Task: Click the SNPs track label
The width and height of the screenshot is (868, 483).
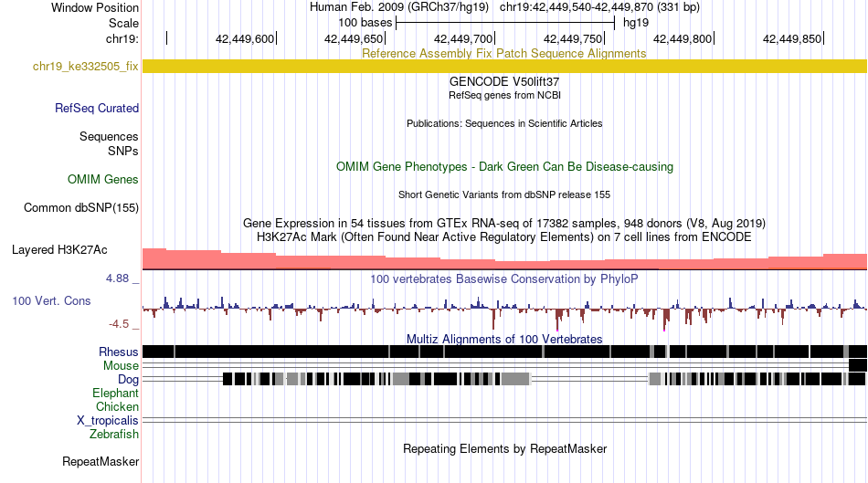Action: pos(123,151)
